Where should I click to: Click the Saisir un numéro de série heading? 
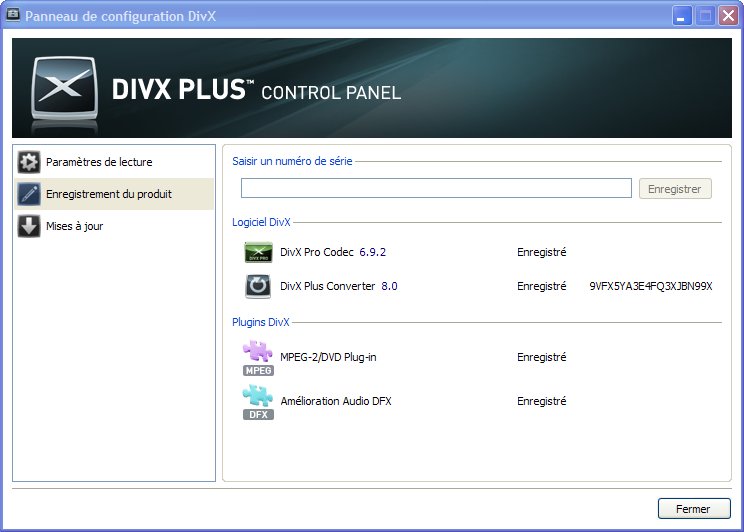[292, 161]
